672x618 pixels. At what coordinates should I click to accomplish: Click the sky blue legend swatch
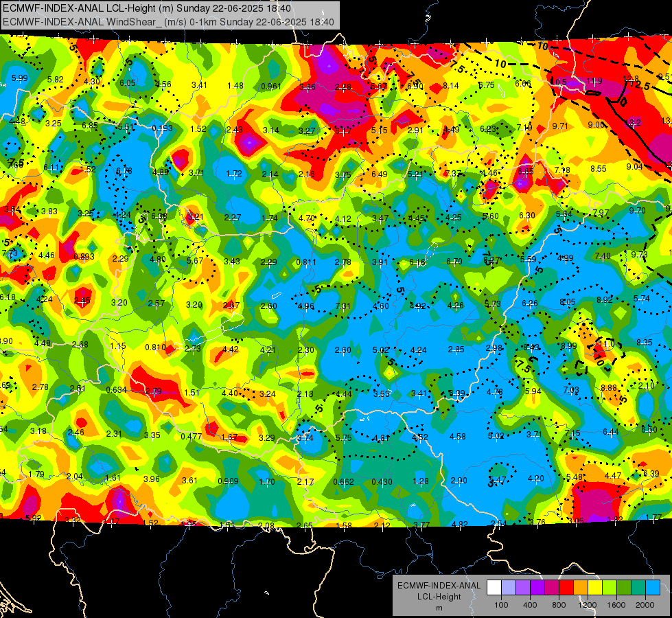[653, 587]
